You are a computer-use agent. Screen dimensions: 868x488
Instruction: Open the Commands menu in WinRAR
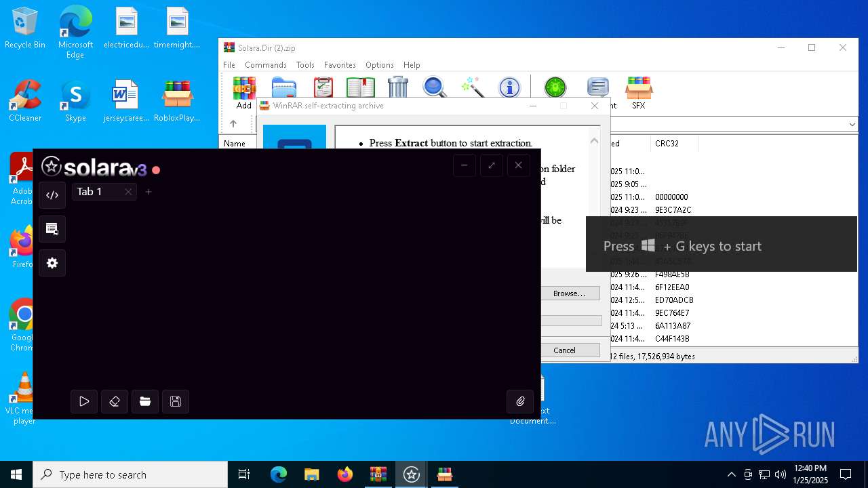coord(266,65)
